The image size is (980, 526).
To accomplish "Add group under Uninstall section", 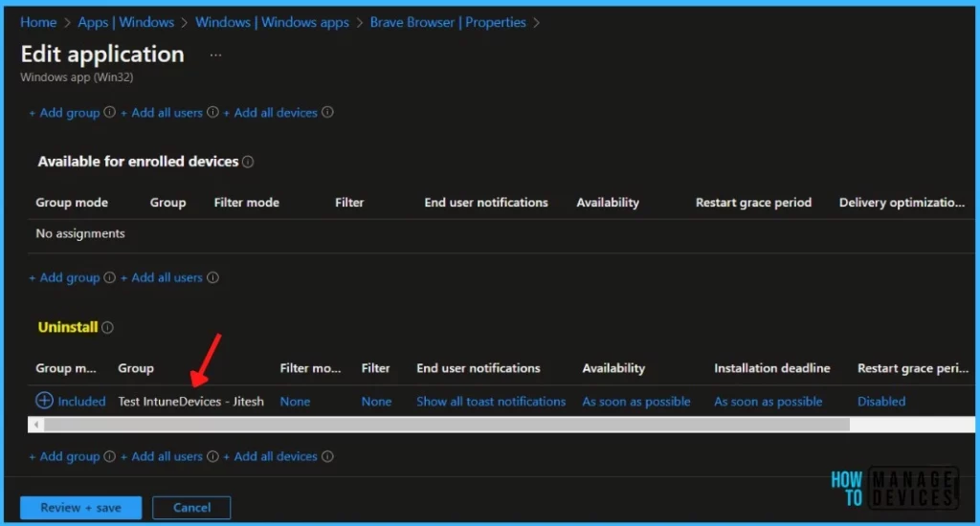I will (64, 456).
